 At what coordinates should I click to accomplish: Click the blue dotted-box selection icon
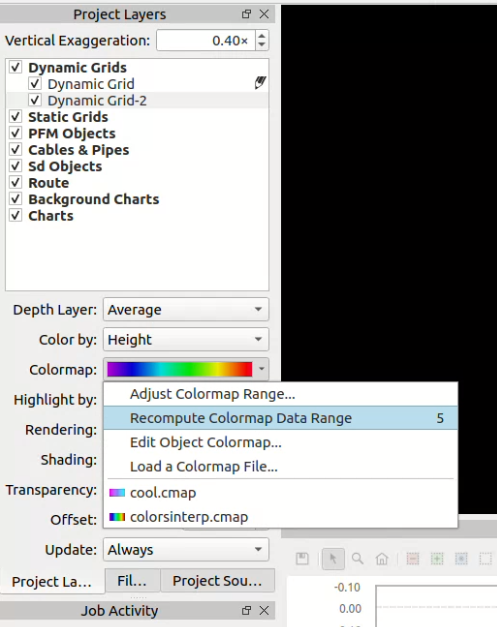pos(461,558)
